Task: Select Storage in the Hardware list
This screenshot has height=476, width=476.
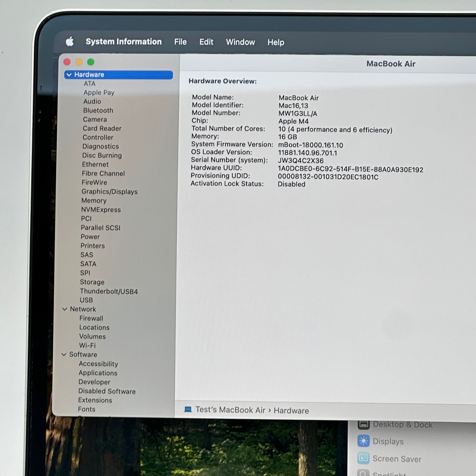Action: tap(92, 282)
